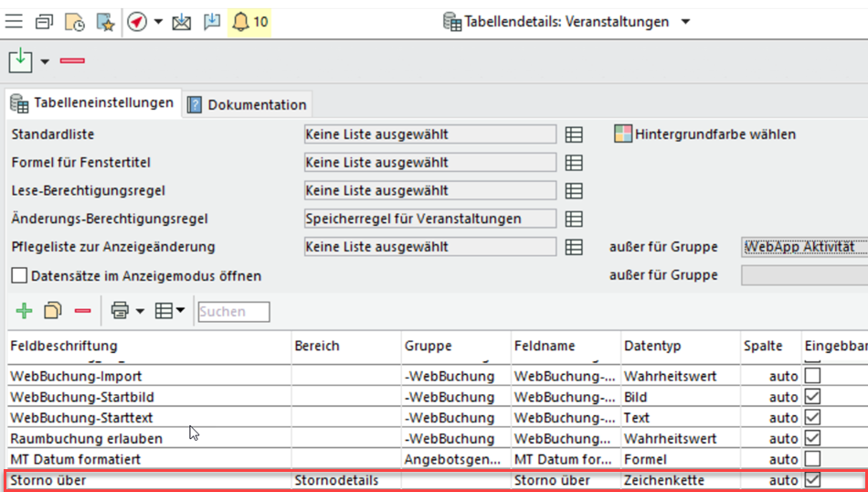
Task: Open list selector beside Standardliste
Action: click(574, 134)
